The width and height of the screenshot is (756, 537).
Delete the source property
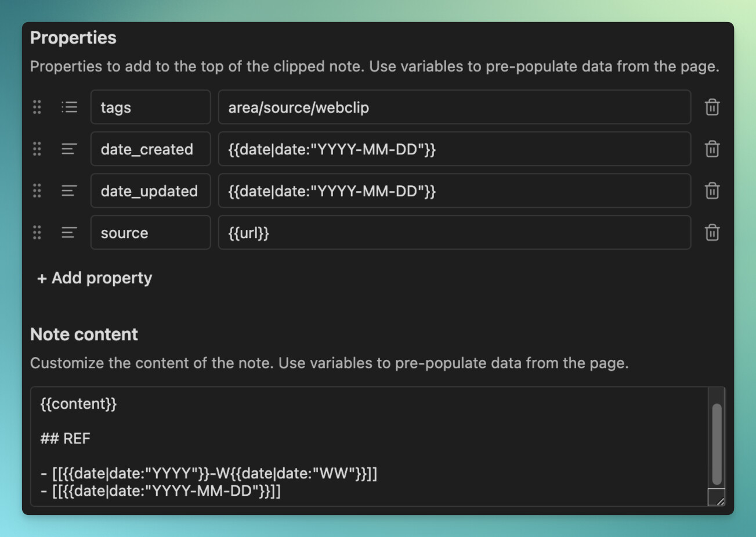712,232
